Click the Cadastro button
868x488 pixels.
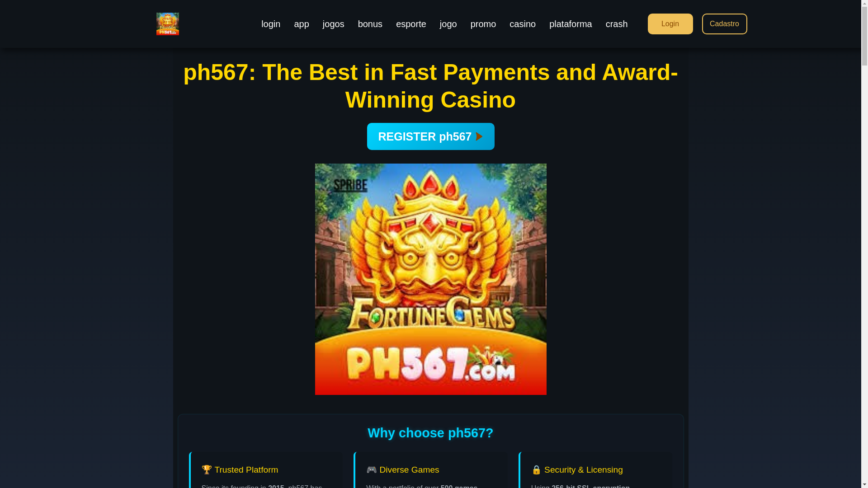coord(724,24)
